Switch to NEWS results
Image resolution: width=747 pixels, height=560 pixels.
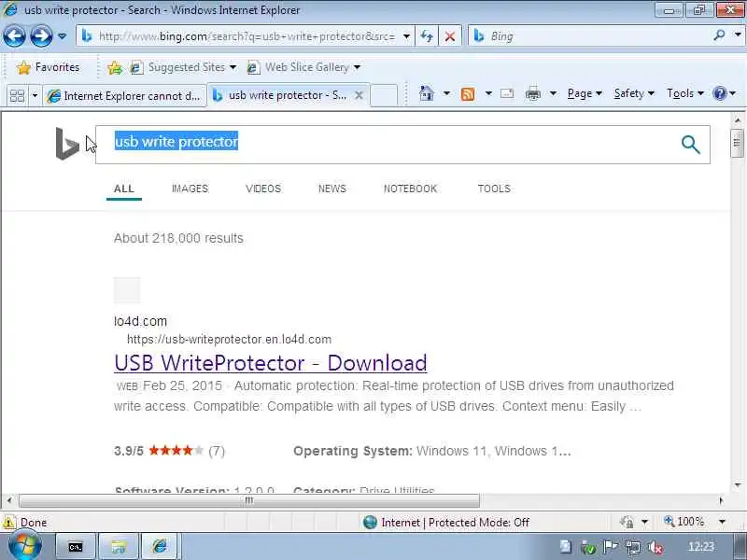tap(332, 189)
